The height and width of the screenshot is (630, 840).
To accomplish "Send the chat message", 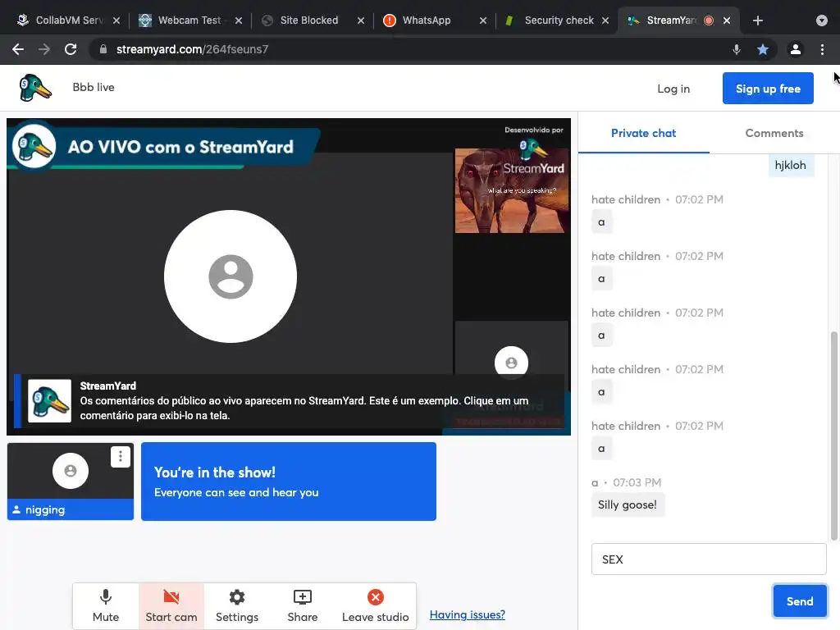I will [800, 601].
